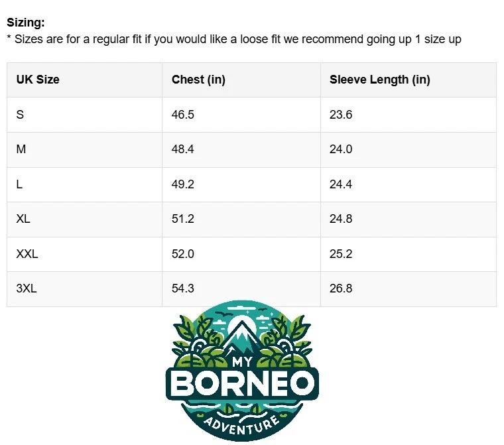Click the 24.4 sleeve length cell
This screenshot has height=445, width=504.
341,184
